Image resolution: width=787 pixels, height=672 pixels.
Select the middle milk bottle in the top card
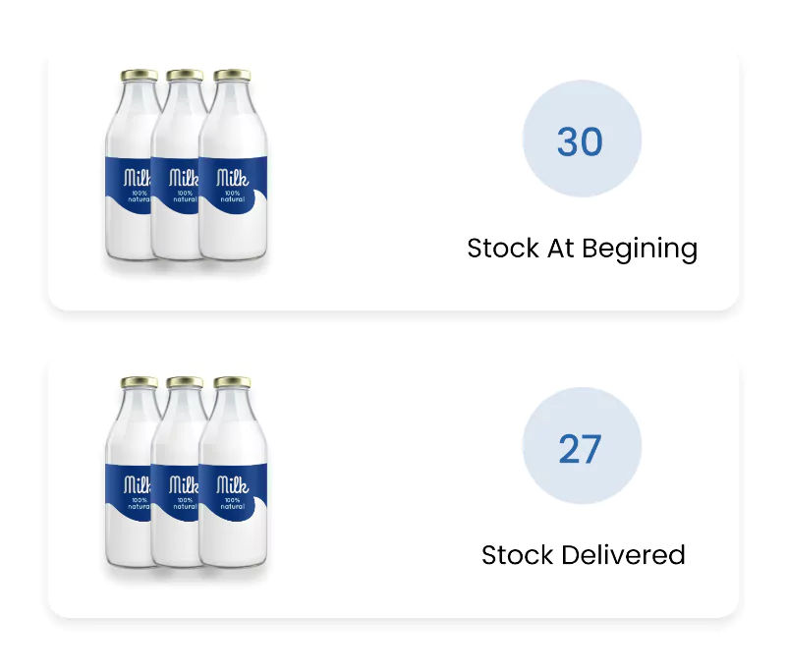click(x=179, y=166)
